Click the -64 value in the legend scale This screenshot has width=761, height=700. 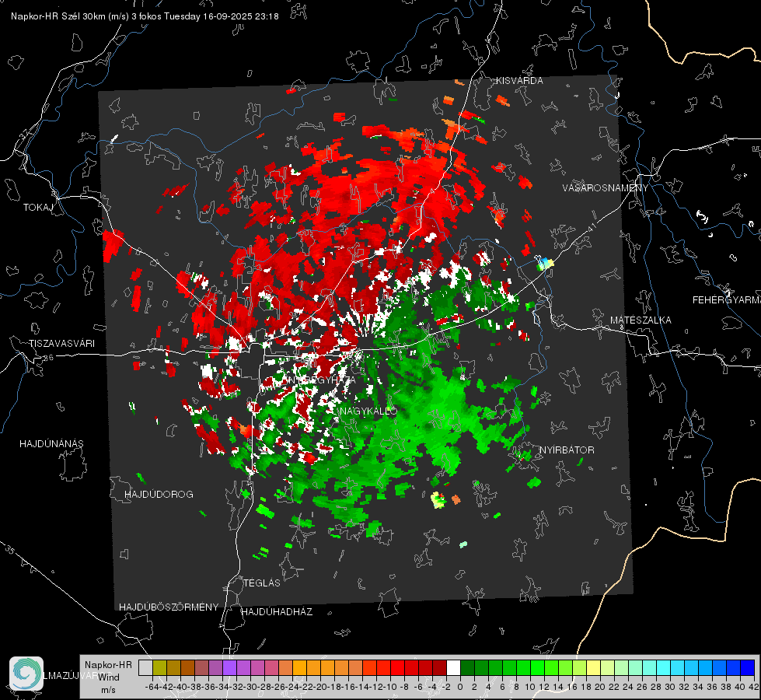[152, 687]
